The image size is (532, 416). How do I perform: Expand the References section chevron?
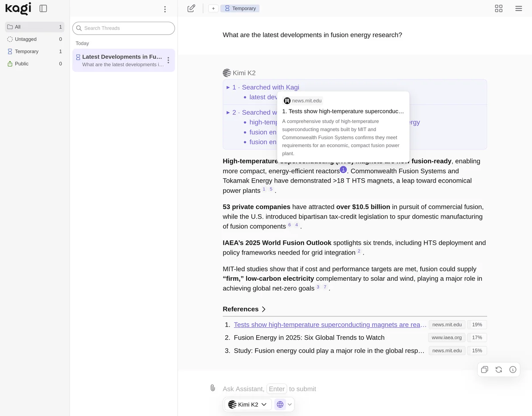click(x=264, y=309)
